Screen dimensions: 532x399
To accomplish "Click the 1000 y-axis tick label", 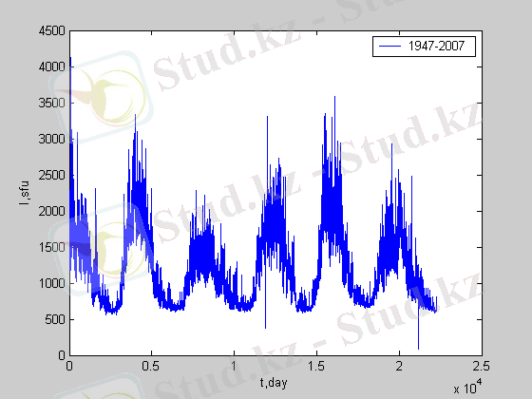I will click(51, 283).
